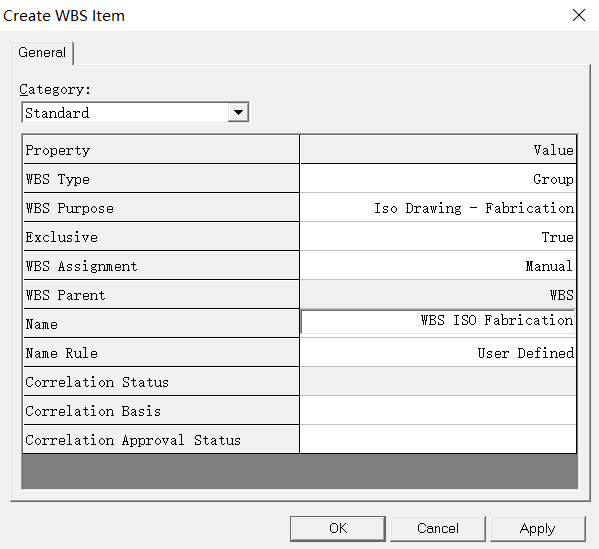Click the Property column header
The image size is (599, 549).
click(161, 150)
